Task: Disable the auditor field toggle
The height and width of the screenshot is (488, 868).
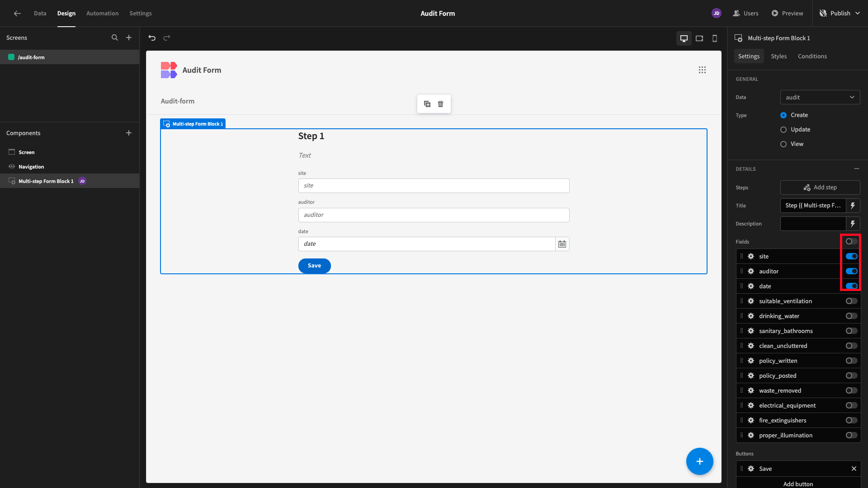Action: (x=851, y=271)
